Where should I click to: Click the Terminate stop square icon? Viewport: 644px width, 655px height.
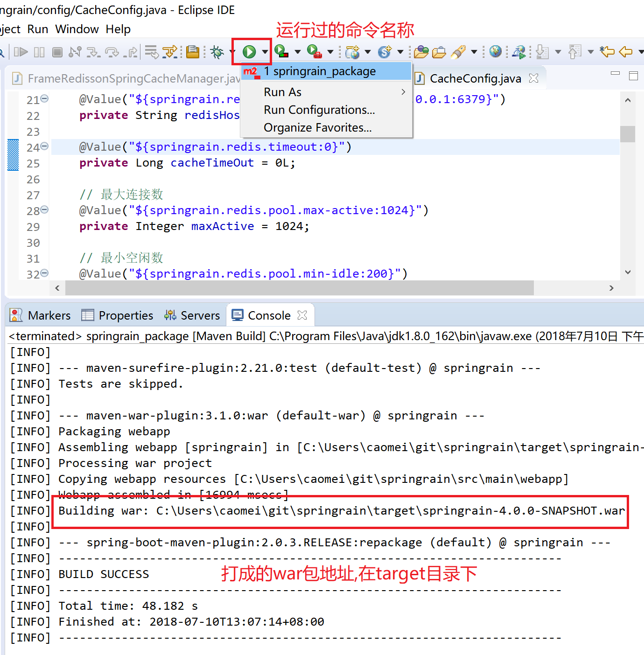(57, 52)
